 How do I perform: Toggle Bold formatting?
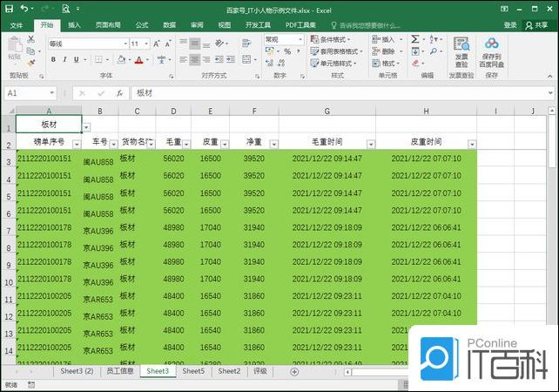(x=53, y=59)
